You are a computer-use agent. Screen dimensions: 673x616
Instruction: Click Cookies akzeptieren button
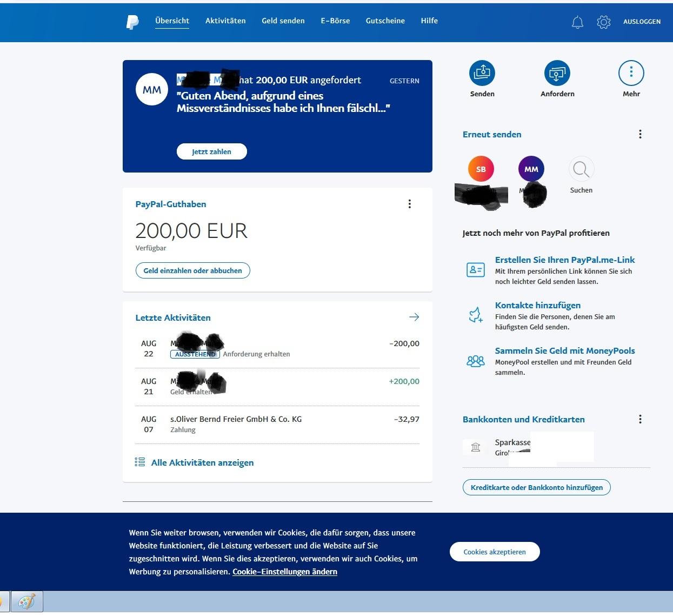coord(495,552)
